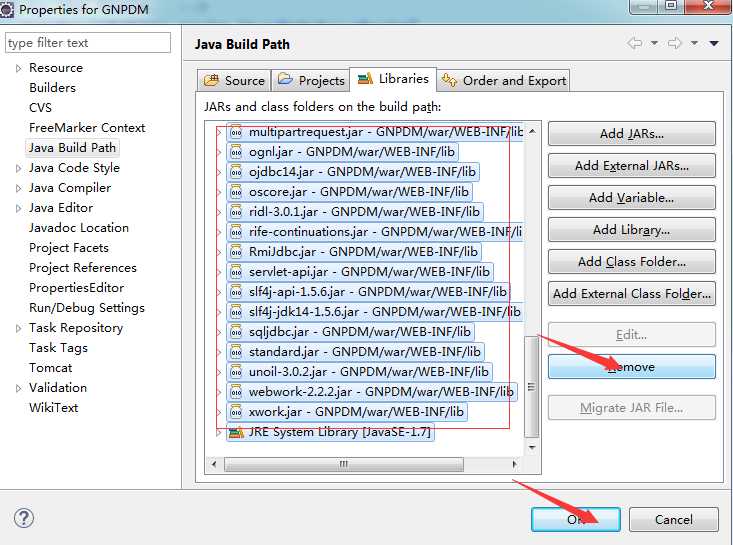Click the jar icon beside servlet-api.jar

pyautogui.click(x=236, y=272)
